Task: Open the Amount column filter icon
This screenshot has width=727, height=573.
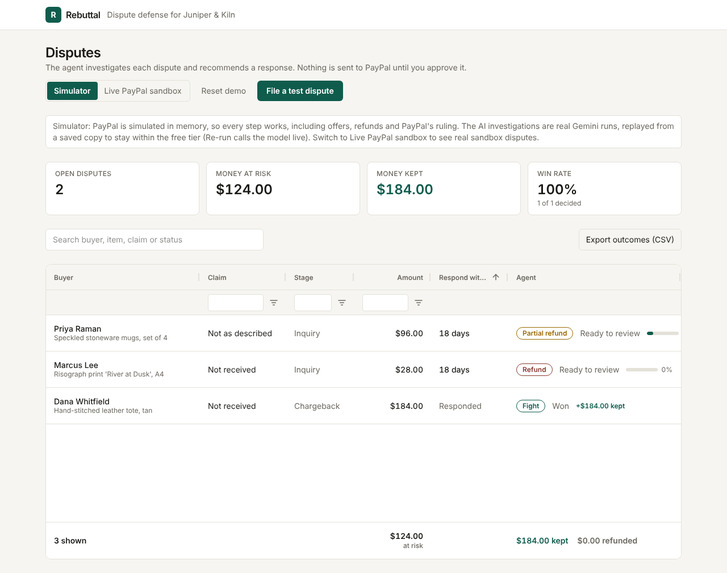Action: pyautogui.click(x=418, y=303)
